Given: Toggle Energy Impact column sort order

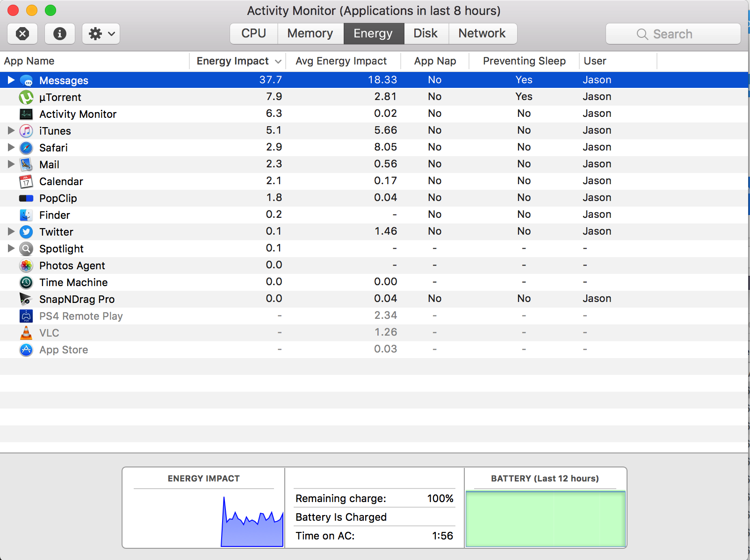Looking at the screenshot, I should click(x=238, y=61).
